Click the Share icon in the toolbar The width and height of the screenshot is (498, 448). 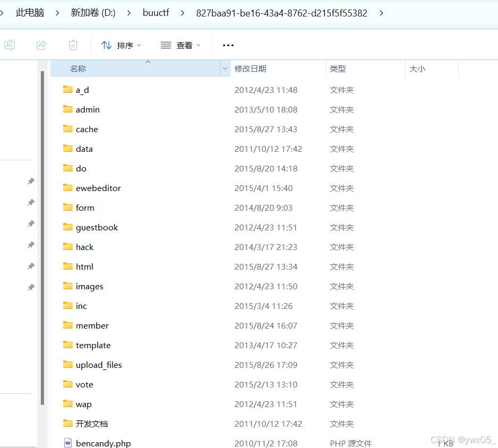click(x=41, y=45)
